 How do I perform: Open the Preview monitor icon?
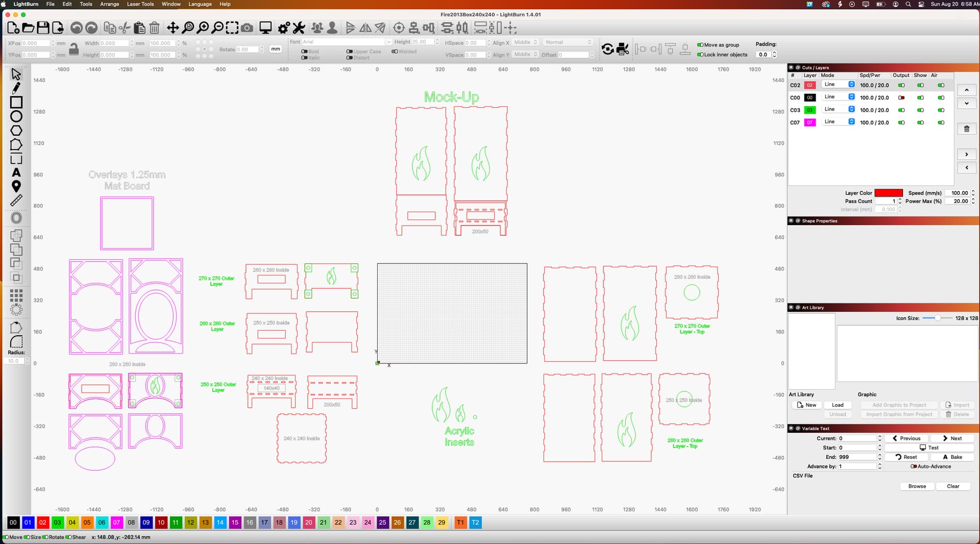click(x=265, y=28)
